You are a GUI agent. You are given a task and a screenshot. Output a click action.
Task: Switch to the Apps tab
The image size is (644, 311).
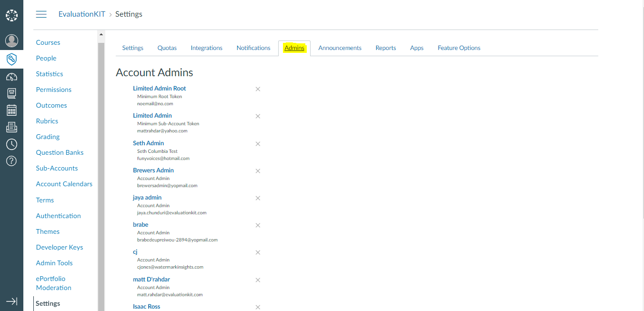(417, 48)
